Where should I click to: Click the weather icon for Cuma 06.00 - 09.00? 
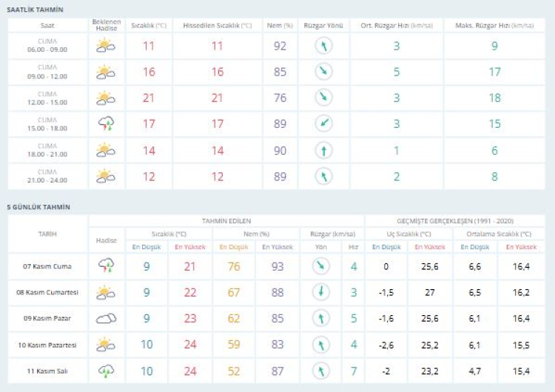(x=106, y=46)
